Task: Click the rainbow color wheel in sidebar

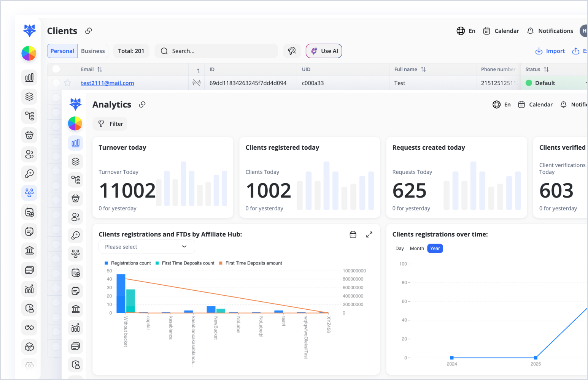Action: click(x=29, y=53)
